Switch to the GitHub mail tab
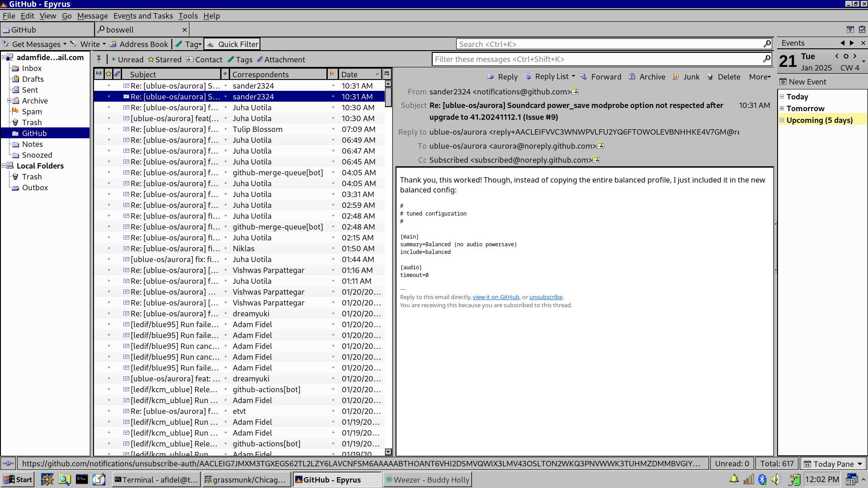 tap(47, 29)
